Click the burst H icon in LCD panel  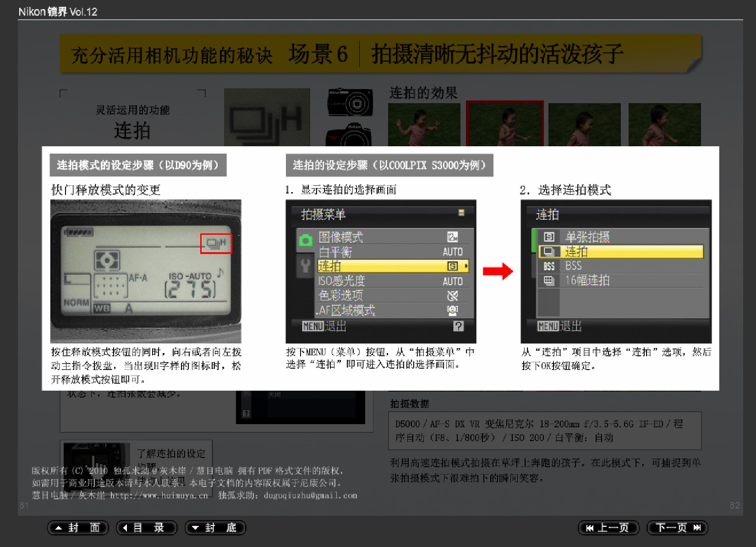point(216,243)
